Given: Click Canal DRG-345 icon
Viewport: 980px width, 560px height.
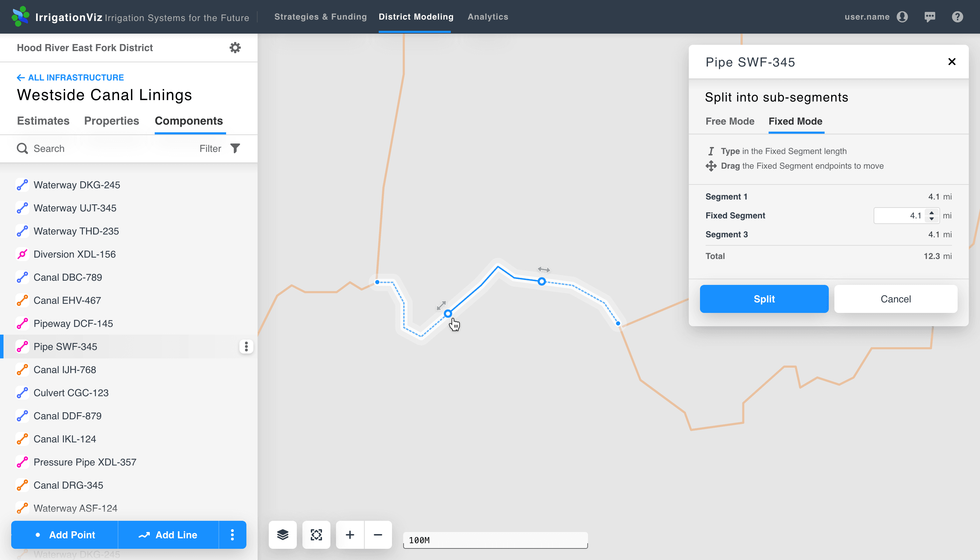Looking at the screenshot, I should [x=22, y=485].
